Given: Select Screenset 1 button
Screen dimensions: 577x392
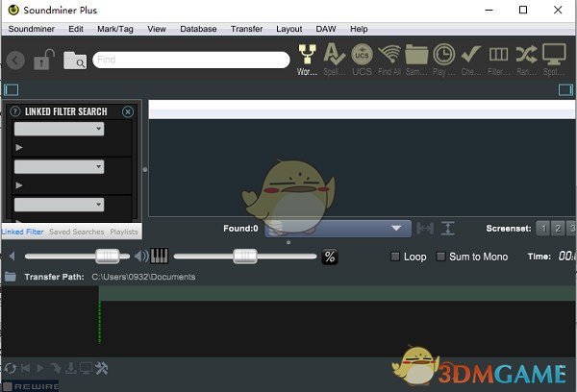Looking at the screenshot, I should pyautogui.click(x=543, y=229).
